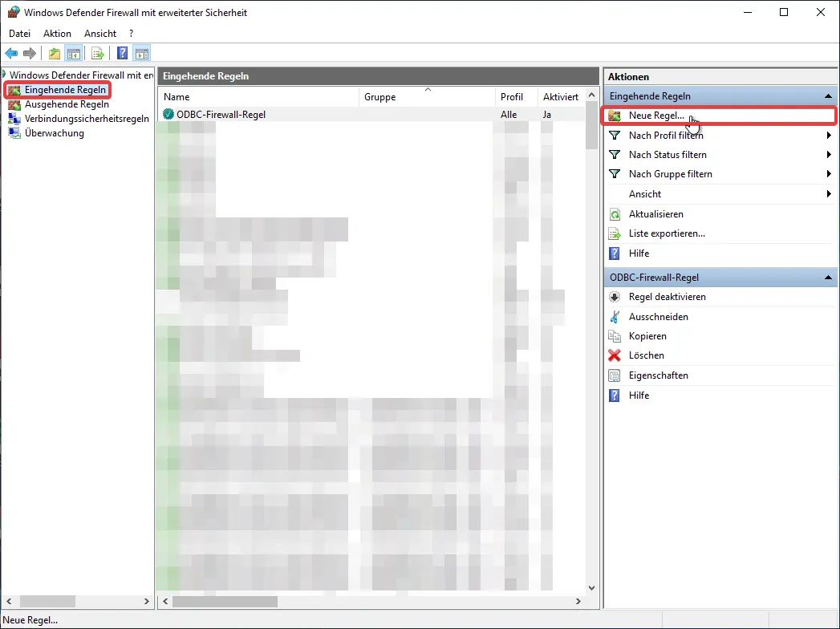Screen dimensions: 840x629
Task: Click the Neue Regel firewall icon
Action: 615,116
